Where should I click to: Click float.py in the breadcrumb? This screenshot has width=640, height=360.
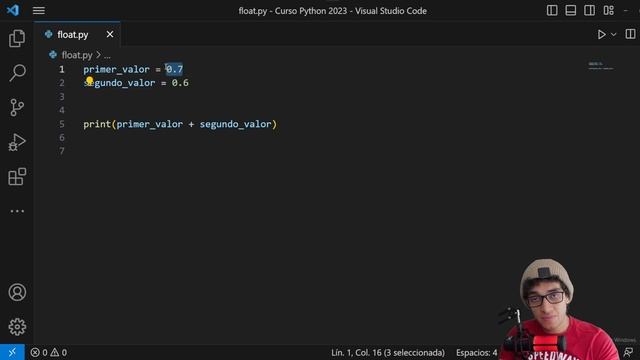pyautogui.click(x=77, y=55)
